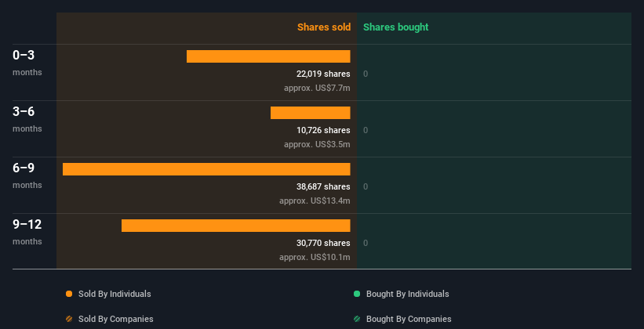Click the bought 0 in 9–12 months row
The width and height of the screenshot is (644, 329).
pyautogui.click(x=366, y=244)
